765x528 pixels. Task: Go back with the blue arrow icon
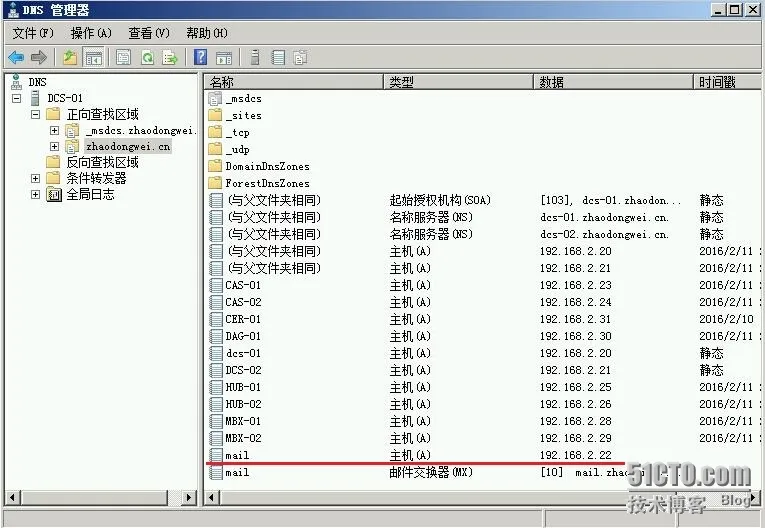(x=16, y=58)
